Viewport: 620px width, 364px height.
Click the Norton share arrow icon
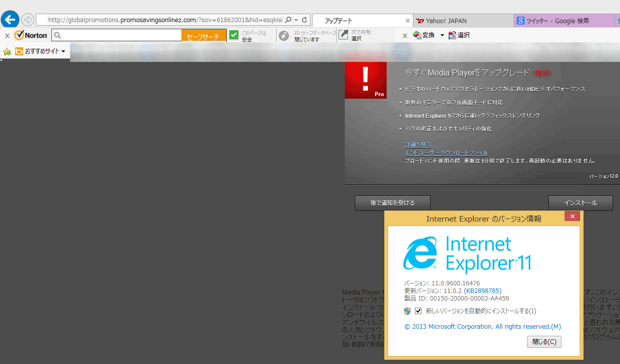343,35
